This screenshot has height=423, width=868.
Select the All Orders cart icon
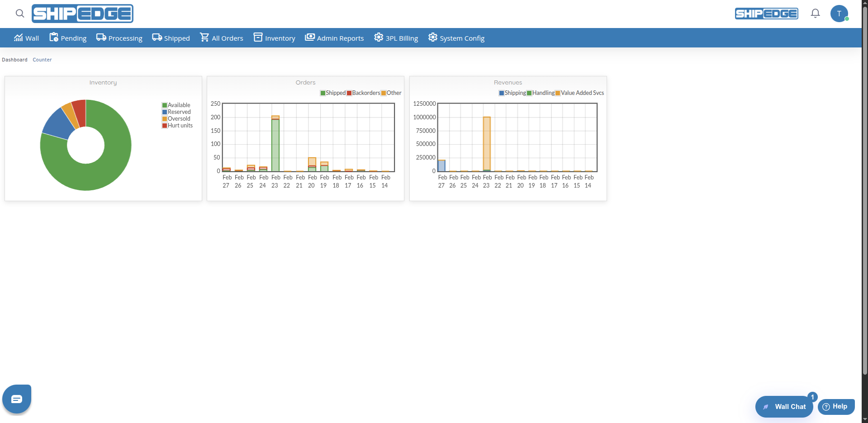pyautogui.click(x=205, y=38)
